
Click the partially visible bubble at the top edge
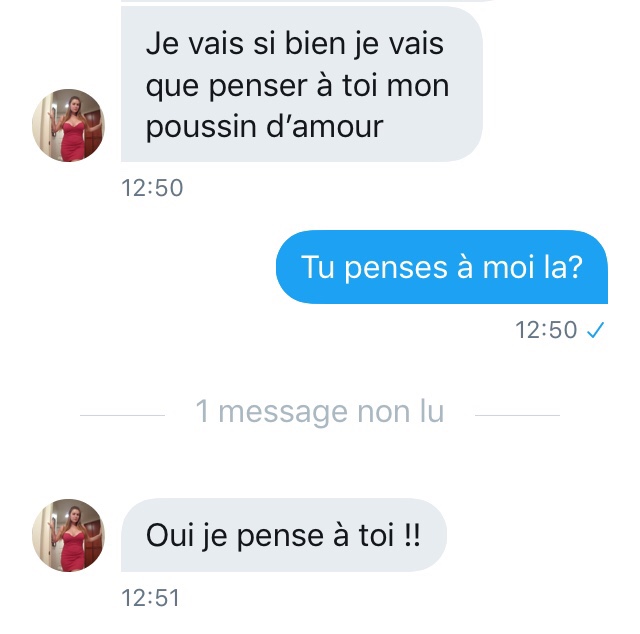306,1
